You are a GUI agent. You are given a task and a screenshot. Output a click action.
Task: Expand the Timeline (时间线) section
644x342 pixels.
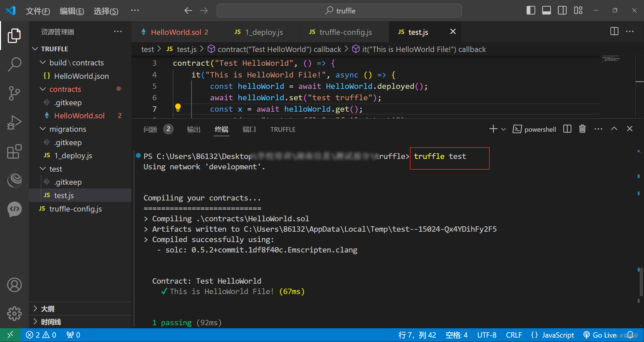click(x=80, y=322)
